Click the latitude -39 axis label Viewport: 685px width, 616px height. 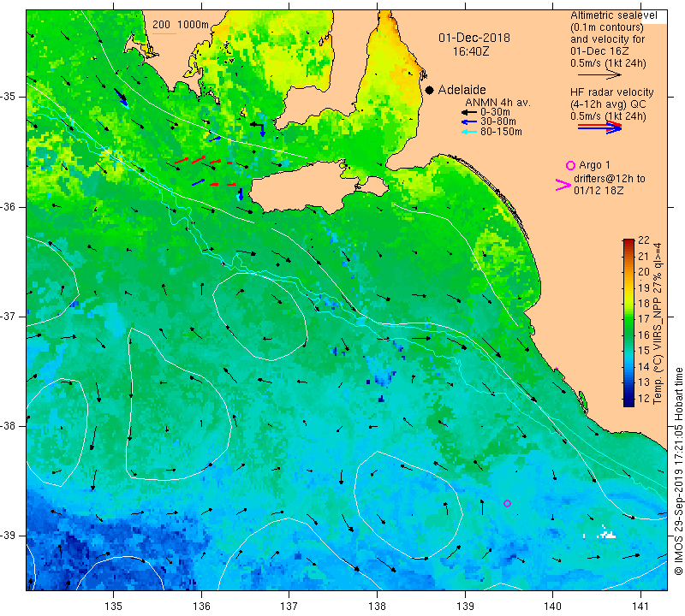pyautogui.click(x=9, y=536)
